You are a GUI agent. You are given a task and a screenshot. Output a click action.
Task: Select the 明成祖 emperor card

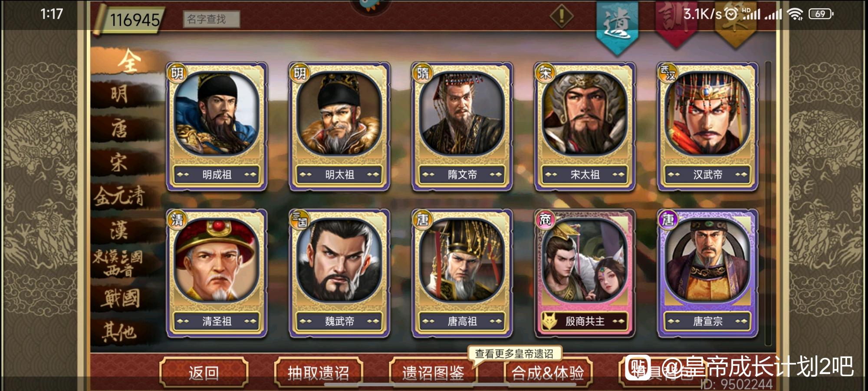(x=217, y=126)
